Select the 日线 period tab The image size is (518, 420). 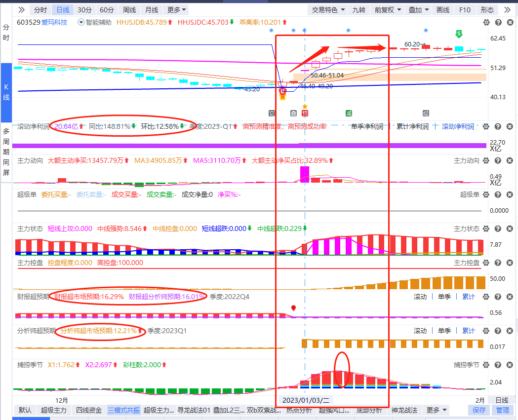63,10
